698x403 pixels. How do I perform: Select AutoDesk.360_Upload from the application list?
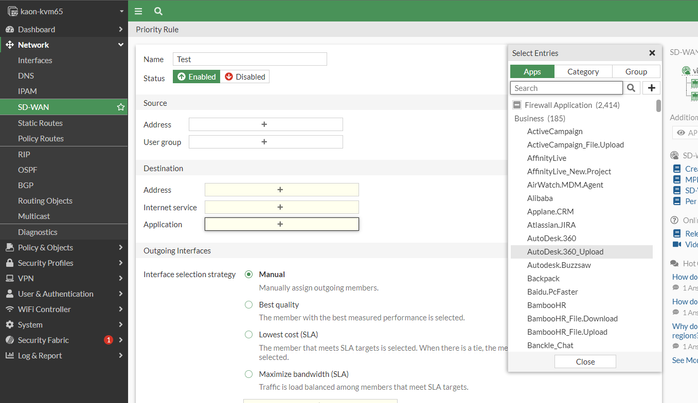565,252
